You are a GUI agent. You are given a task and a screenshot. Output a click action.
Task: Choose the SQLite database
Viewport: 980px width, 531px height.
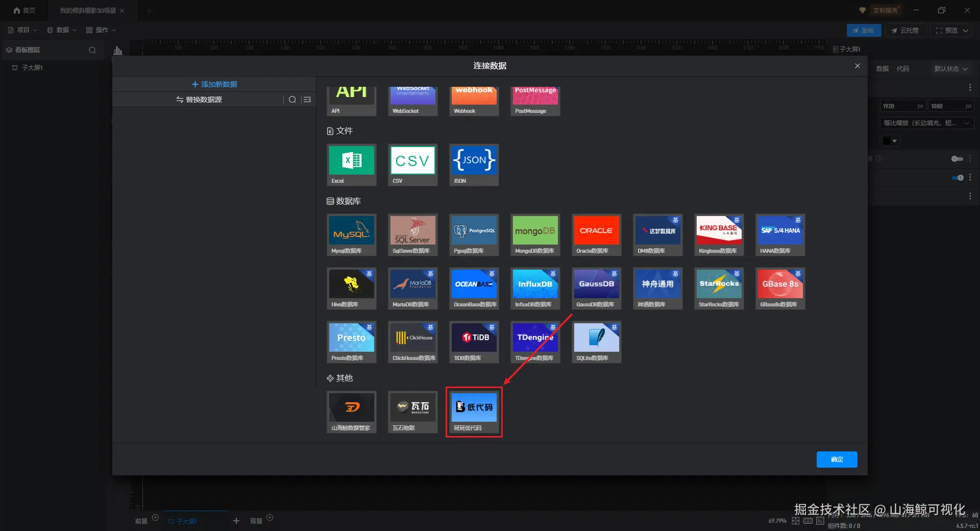(x=596, y=342)
